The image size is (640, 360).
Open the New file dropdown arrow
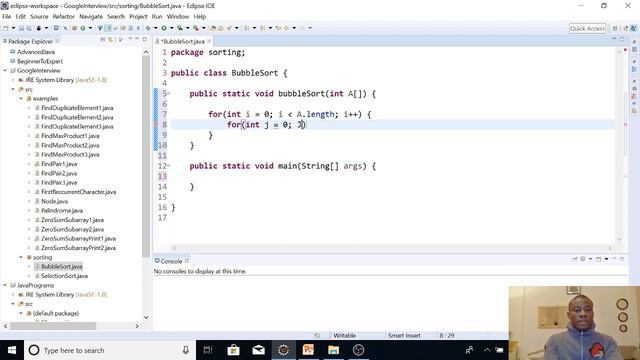tap(13, 28)
